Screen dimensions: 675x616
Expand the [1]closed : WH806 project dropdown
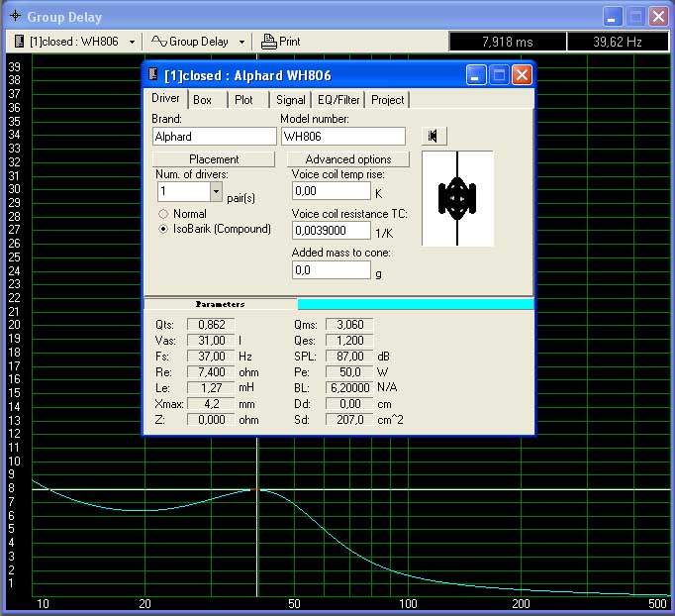tap(132, 42)
